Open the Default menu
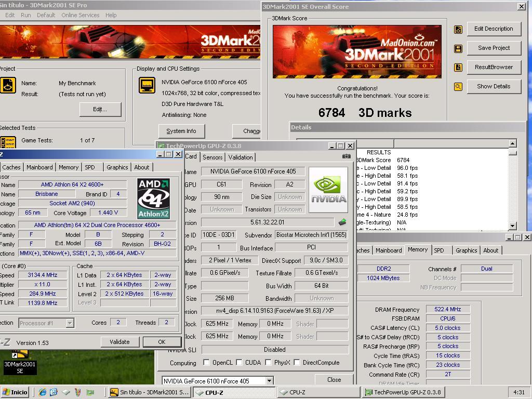Viewport: 532px width, 399px height. [46, 15]
